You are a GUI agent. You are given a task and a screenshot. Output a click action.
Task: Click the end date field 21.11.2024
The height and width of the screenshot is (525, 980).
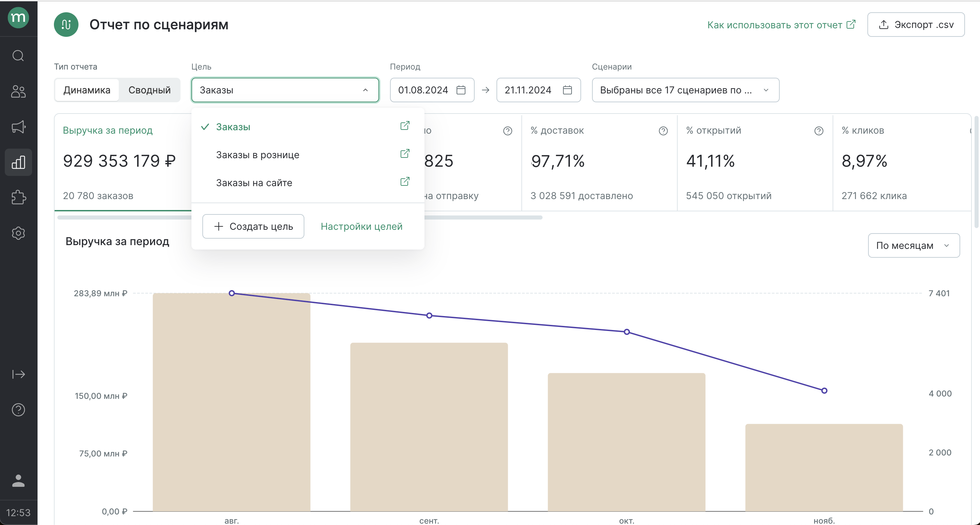click(538, 90)
